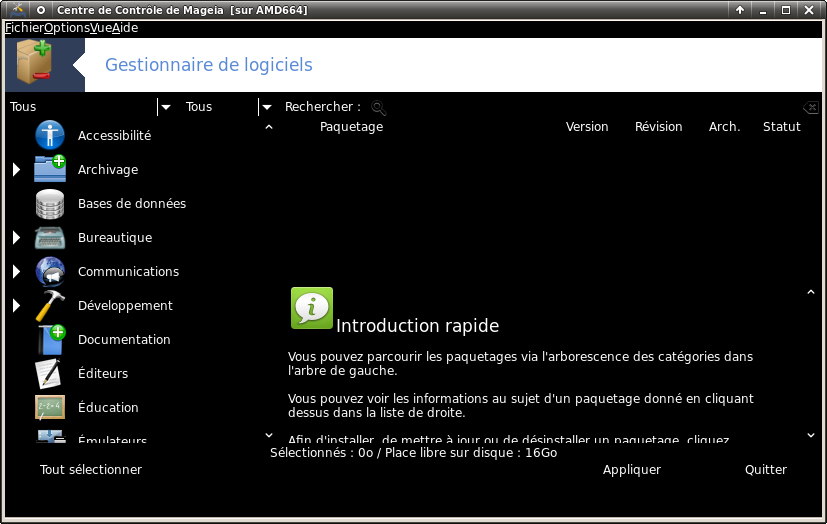Viewport: 827px width, 524px height.
Task: Sort by the Statut column header
Action: coord(782,127)
